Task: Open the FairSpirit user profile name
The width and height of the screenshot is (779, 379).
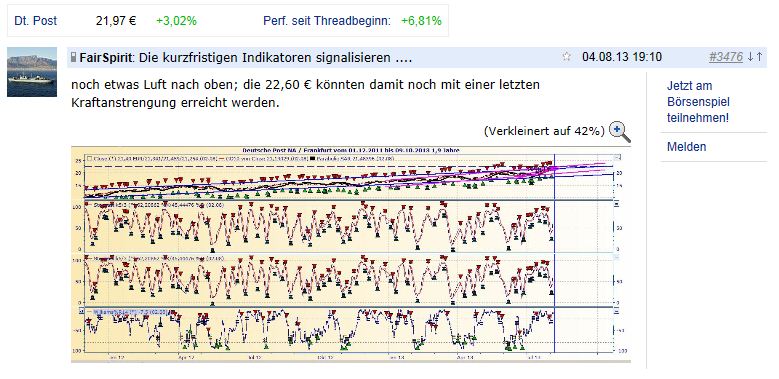Action: (x=105, y=58)
